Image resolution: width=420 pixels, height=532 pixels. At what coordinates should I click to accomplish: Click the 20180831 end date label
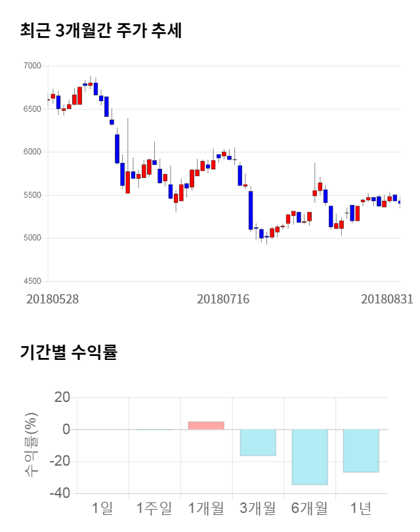click(x=387, y=299)
